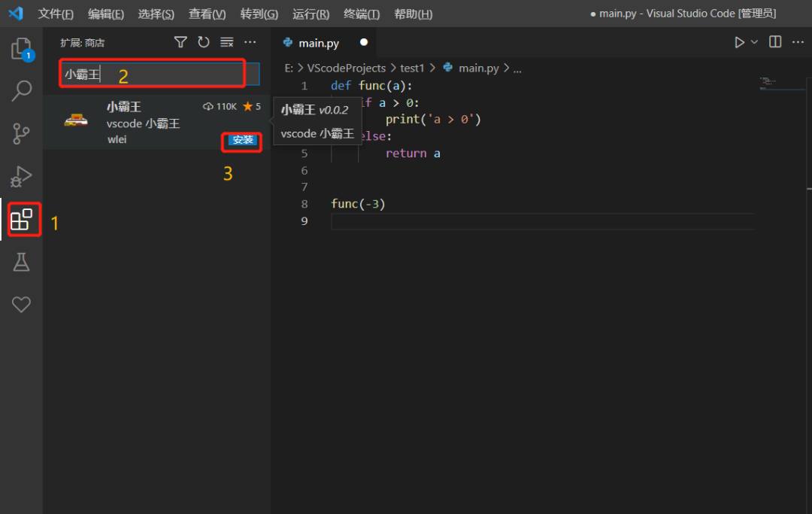The width and height of the screenshot is (812, 514).
Task: Click the print('a > 0') code line
Action: coord(433,119)
